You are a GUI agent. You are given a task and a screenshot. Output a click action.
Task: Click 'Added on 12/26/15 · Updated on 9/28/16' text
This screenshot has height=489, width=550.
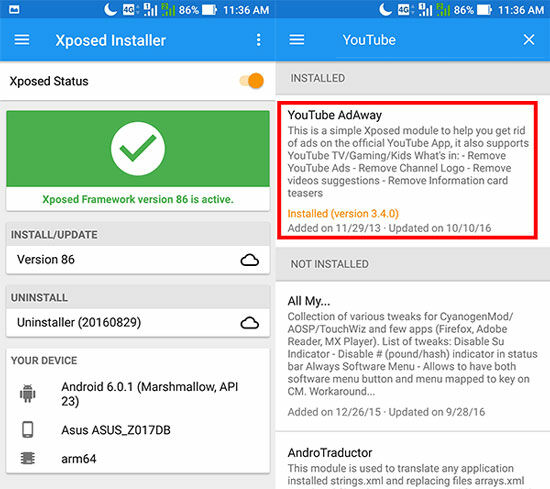(386, 412)
